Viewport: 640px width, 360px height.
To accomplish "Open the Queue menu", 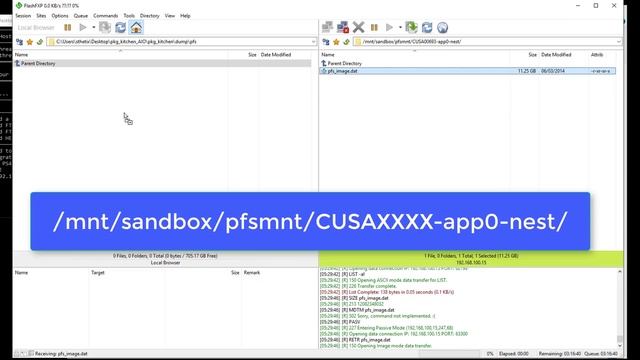I will (x=81, y=16).
